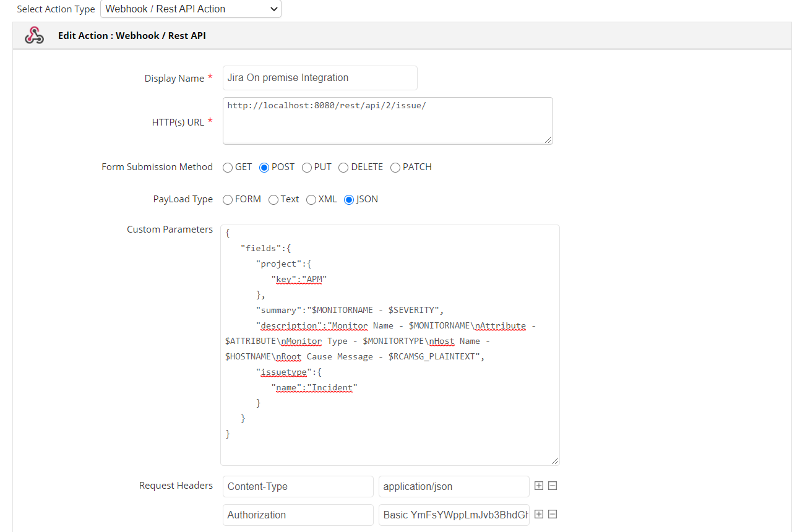Remove the Authorization request header row
Screen dimensions: 800x532
pos(553,514)
